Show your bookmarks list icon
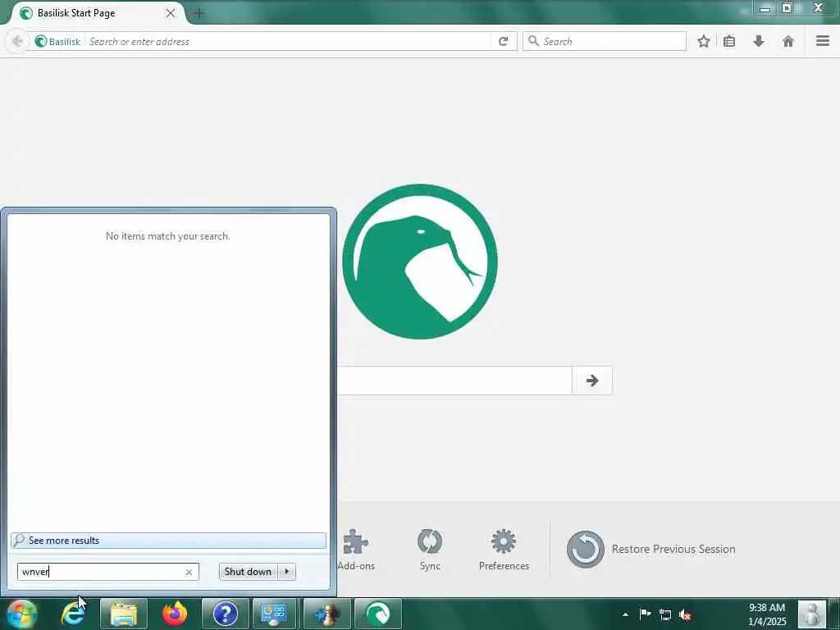This screenshot has height=630, width=840. point(729,41)
